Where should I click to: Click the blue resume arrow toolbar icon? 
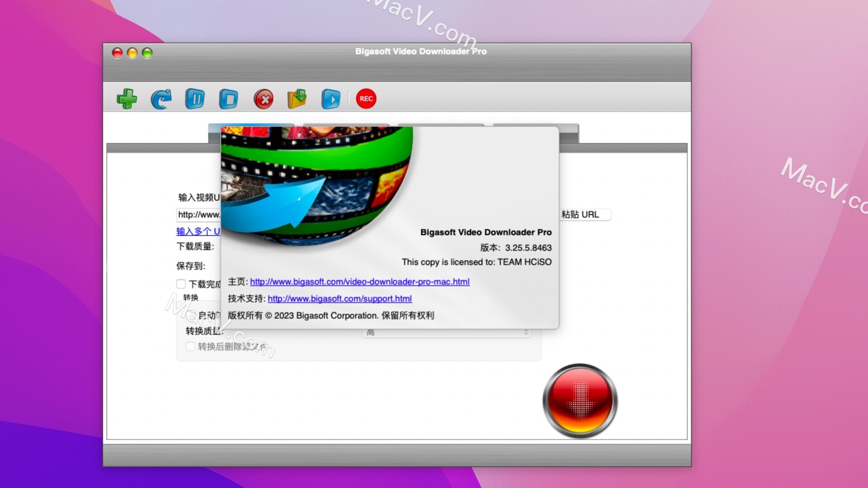(161, 99)
